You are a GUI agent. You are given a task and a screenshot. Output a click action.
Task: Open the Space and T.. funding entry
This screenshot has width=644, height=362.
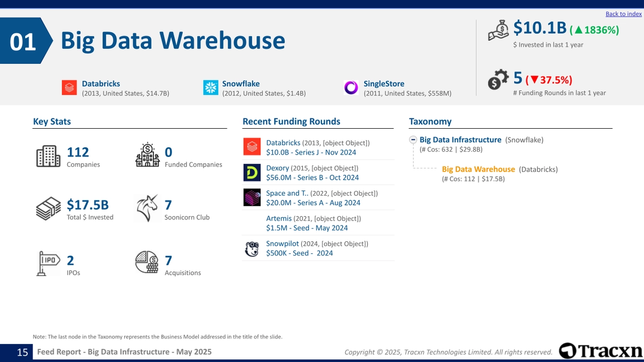(x=287, y=193)
